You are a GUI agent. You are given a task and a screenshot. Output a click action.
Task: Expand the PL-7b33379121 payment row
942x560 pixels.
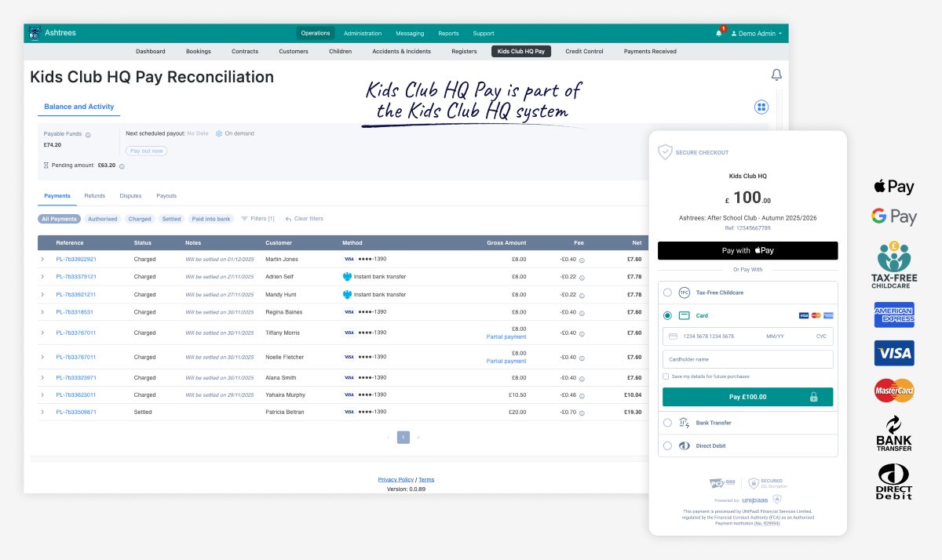click(42, 276)
